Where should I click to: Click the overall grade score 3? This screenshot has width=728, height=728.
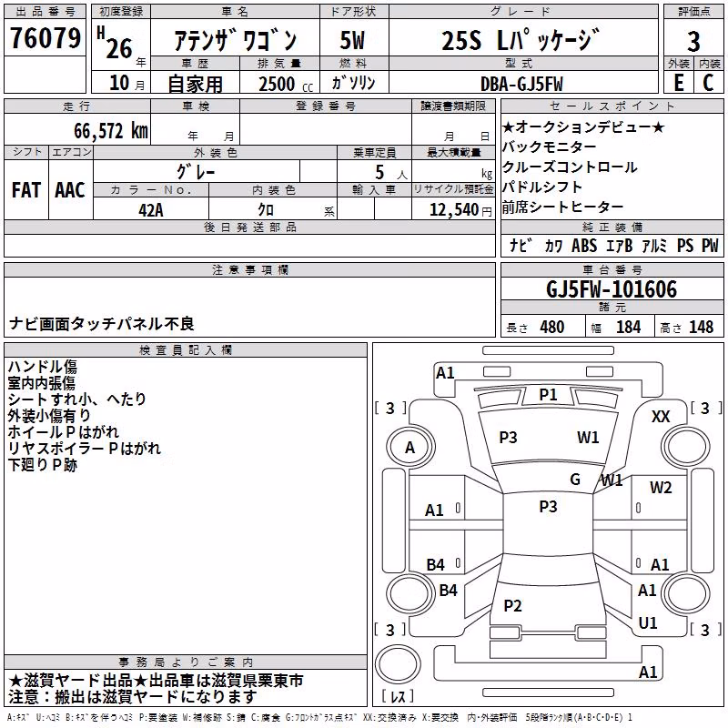click(x=693, y=41)
